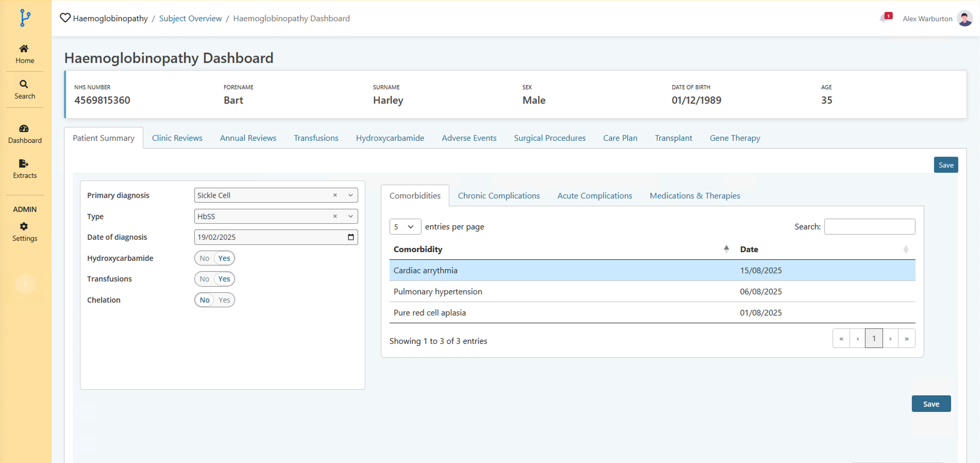
Task: Expand the Primary diagnosis dropdown arrow
Action: point(351,195)
